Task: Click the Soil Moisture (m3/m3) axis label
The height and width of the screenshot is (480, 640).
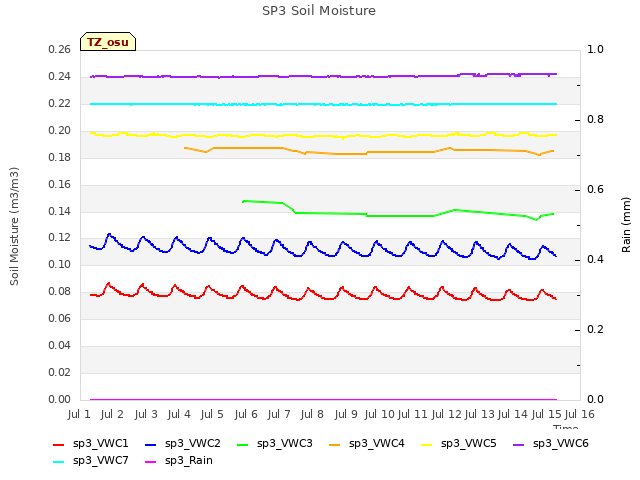Action: pyautogui.click(x=14, y=226)
